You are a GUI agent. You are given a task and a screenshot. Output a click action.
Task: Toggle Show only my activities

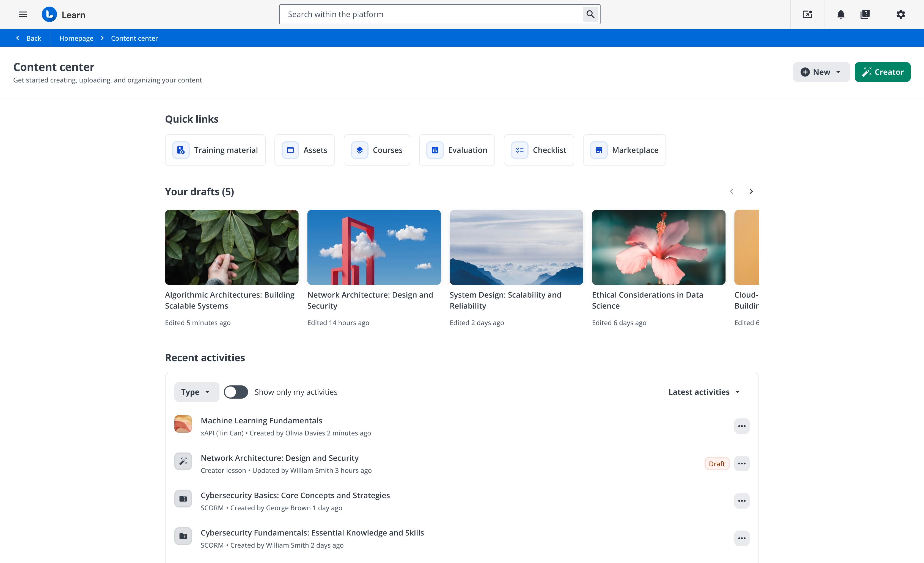(236, 392)
